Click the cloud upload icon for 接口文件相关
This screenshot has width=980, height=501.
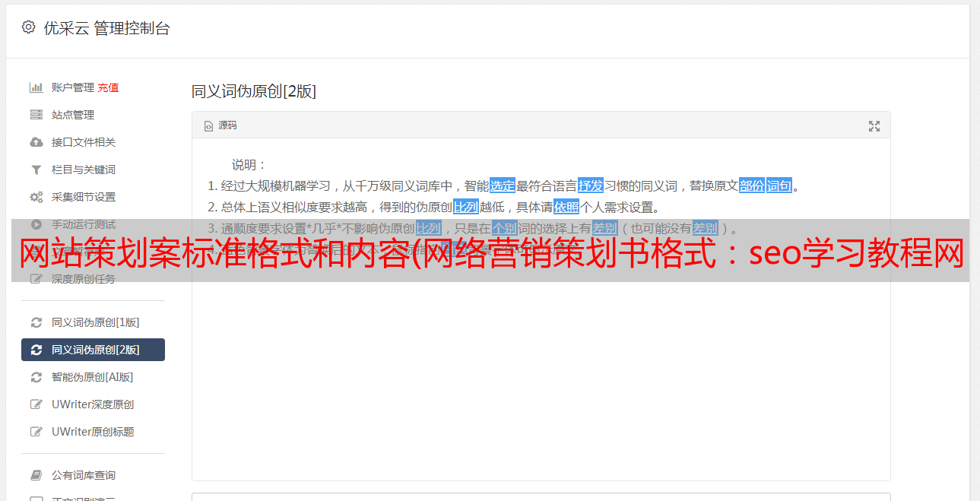point(36,142)
